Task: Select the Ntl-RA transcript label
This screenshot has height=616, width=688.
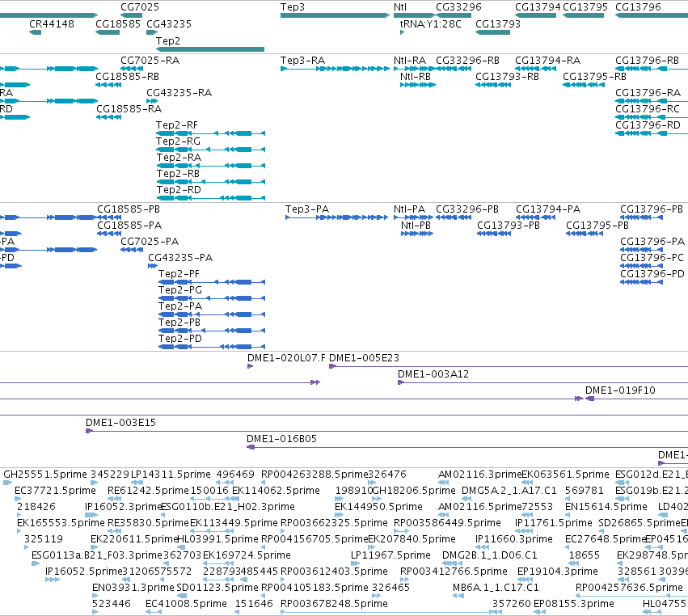Action: (410, 60)
